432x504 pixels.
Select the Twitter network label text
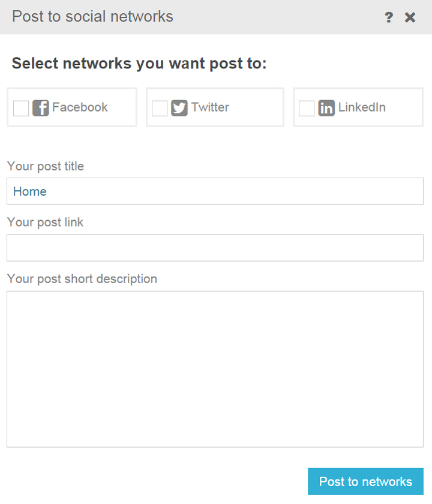210,107
